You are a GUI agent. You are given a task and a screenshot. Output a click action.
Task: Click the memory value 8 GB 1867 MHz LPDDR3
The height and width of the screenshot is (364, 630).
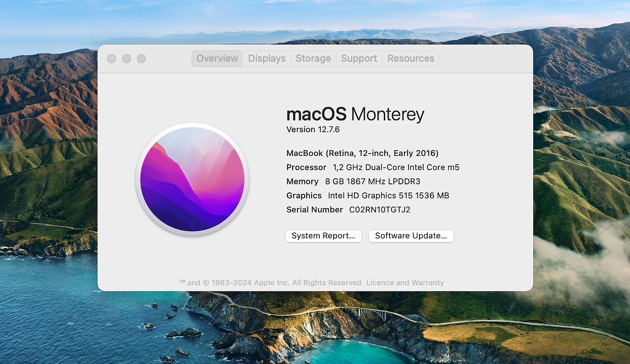(x=372, y=182)
